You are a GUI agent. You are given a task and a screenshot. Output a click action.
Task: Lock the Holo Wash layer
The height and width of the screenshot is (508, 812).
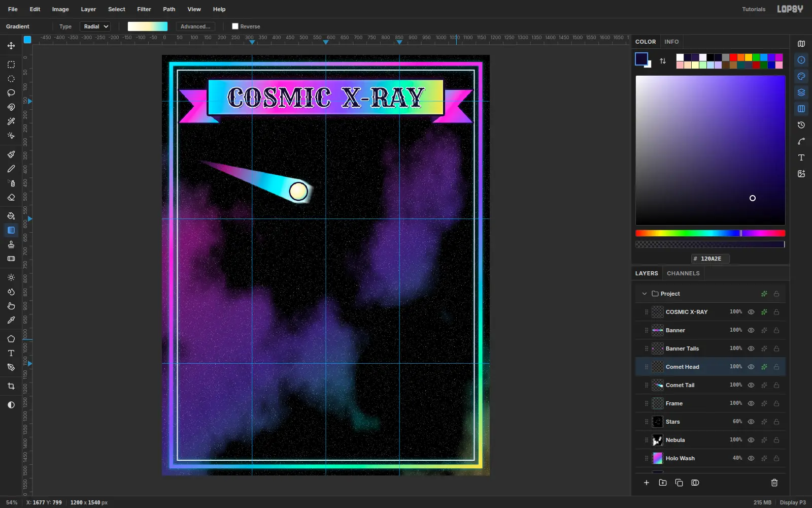tap(776, 458)
